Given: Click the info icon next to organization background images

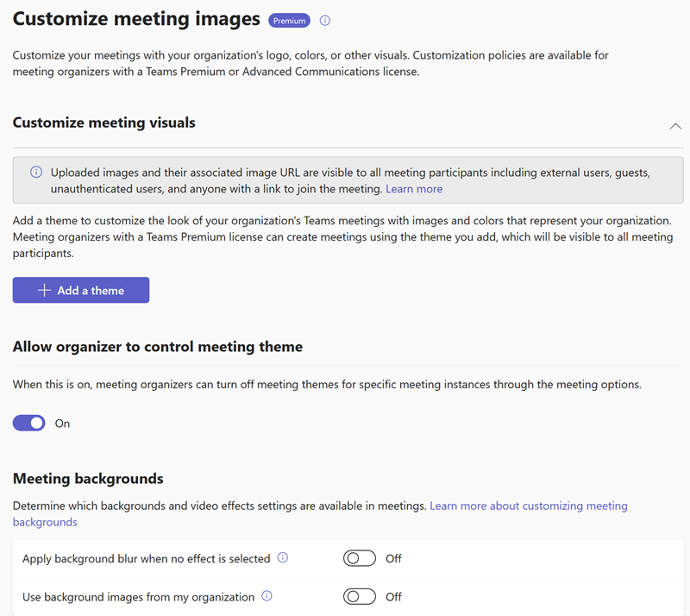Looking at the screenshot, I should click(x=267, y=597).
